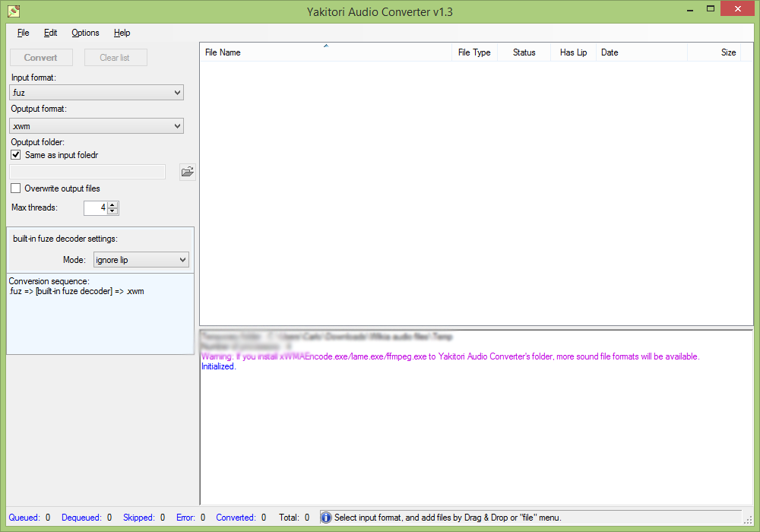
Task: Open the Options menu
Action: point(85,33)
